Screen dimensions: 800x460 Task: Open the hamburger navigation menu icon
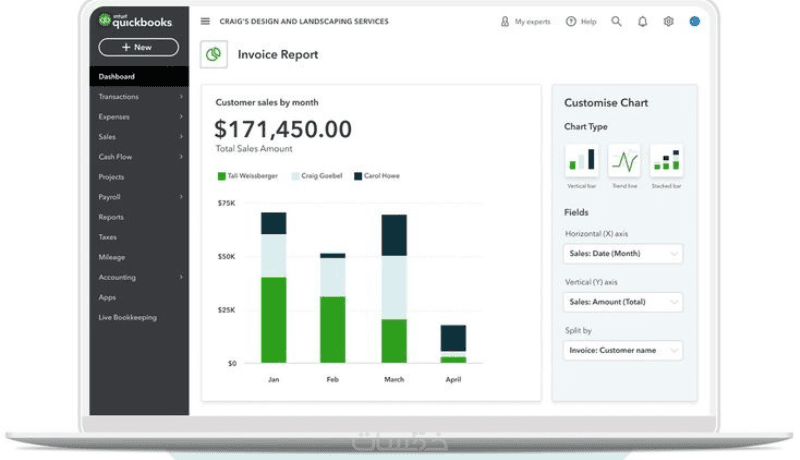pos(205,21)
